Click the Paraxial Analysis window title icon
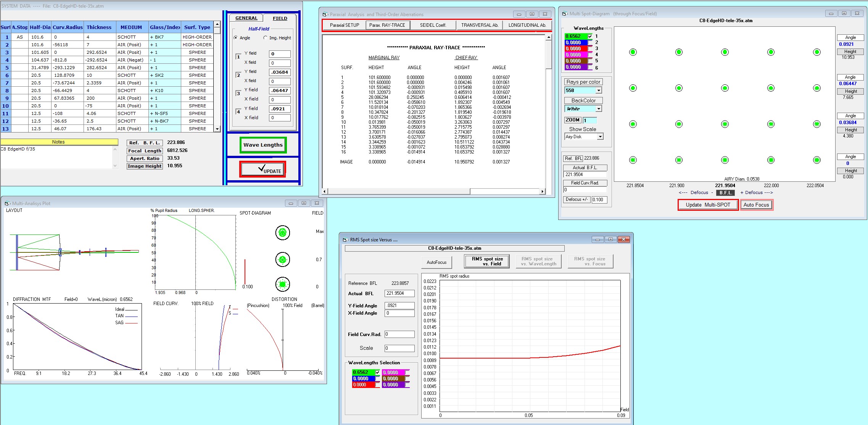 [x=325, y=15]
